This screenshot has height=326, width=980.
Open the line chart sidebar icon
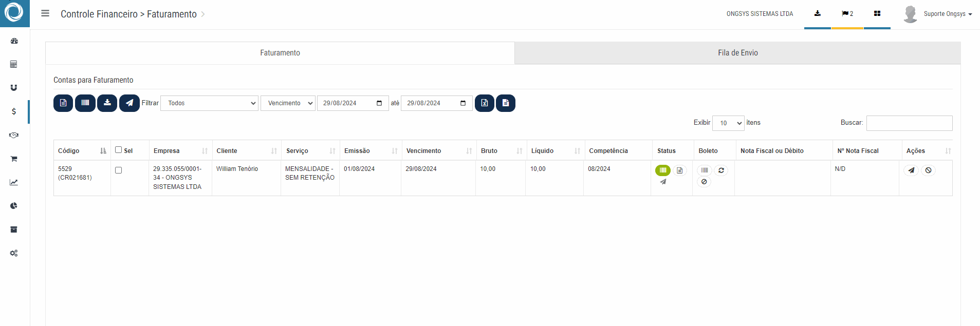[x=14, y=182]
